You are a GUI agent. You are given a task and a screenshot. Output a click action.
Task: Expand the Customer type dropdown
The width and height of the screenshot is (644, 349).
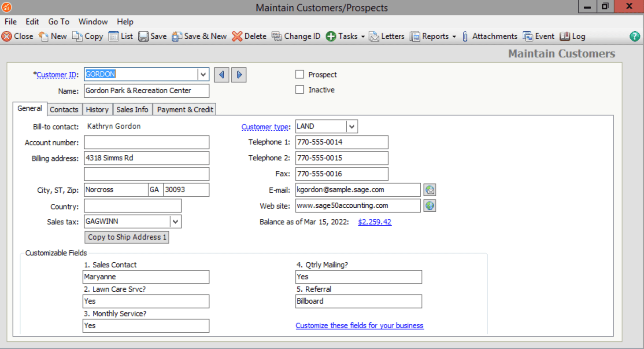(352, 127)
